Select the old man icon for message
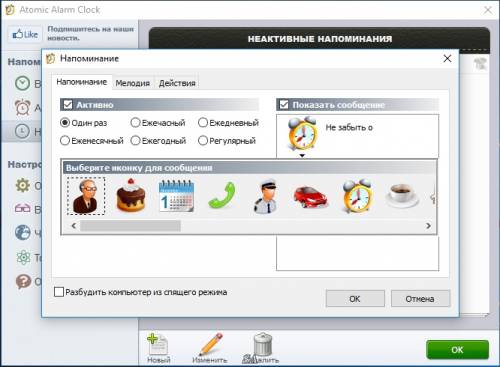The image size is (500, 367). (x=86, y=196)
